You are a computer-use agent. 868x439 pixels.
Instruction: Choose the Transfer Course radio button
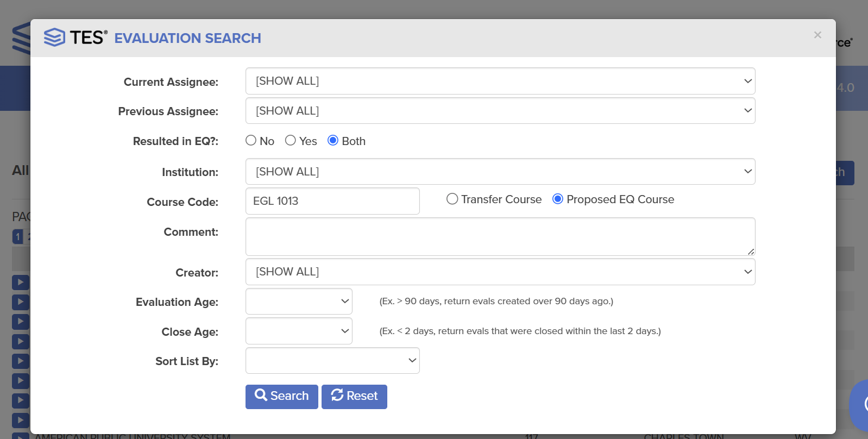452,199
